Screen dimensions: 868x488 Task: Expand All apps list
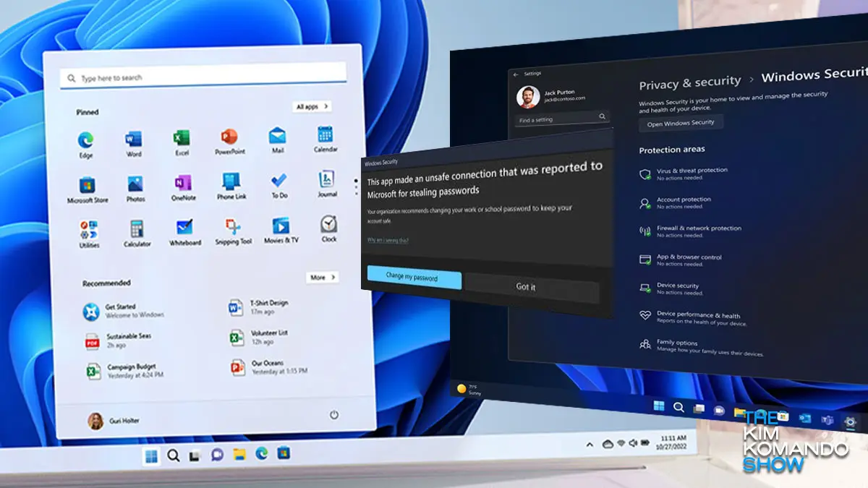click(x=312, y=106)
